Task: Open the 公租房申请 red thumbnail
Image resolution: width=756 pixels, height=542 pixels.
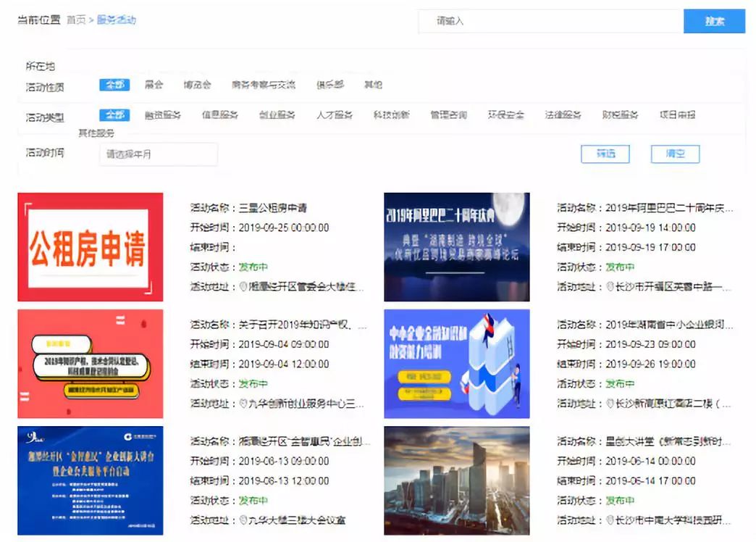Action: (91, 247)
